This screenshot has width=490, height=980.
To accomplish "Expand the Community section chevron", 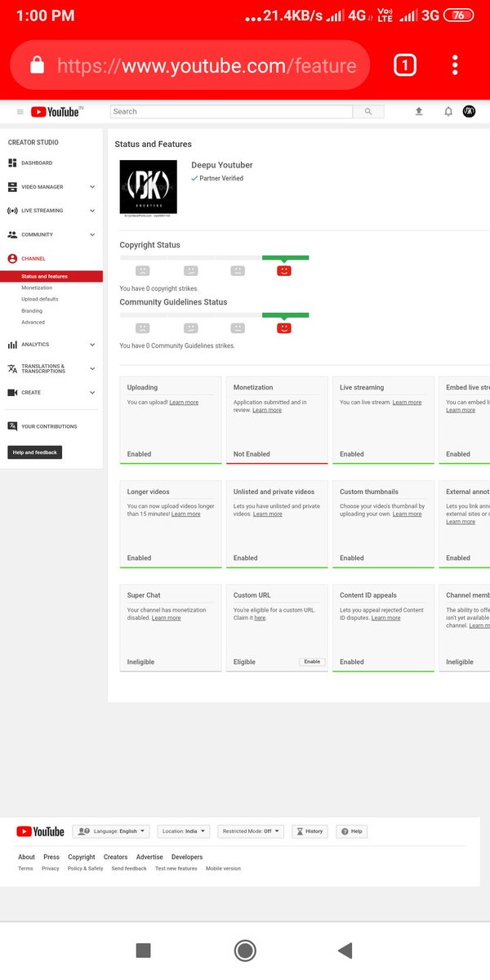I will click(x=92, y=234).
